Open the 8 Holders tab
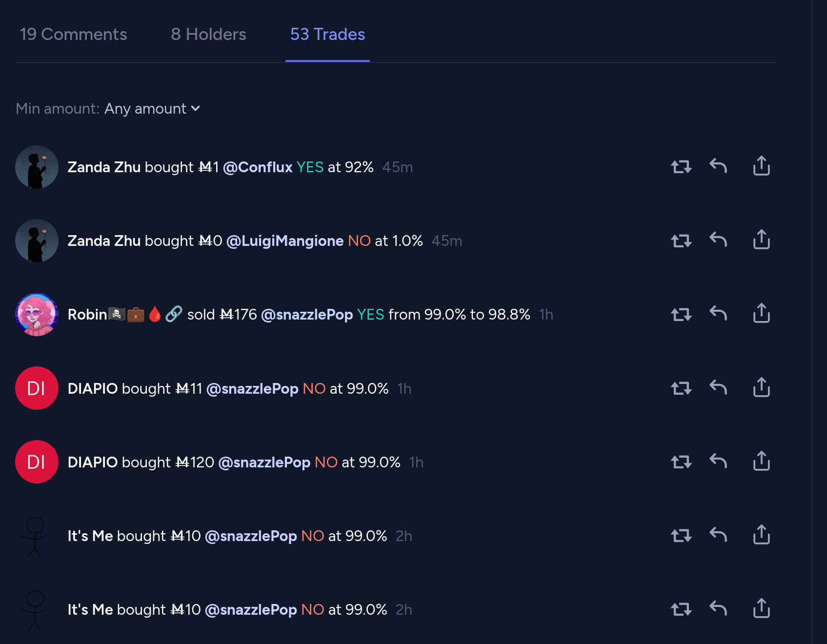Viewport: 827px width, 644px height. click(208, 34)
